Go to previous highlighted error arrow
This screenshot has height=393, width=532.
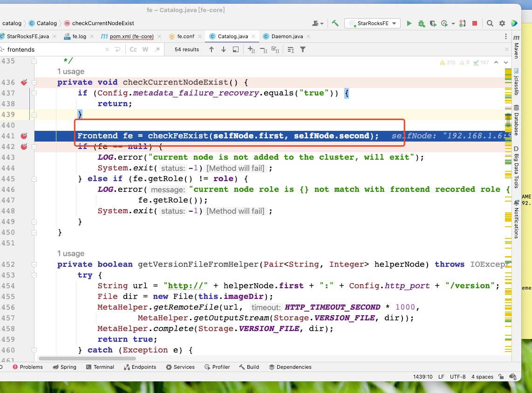click(496, 62)
